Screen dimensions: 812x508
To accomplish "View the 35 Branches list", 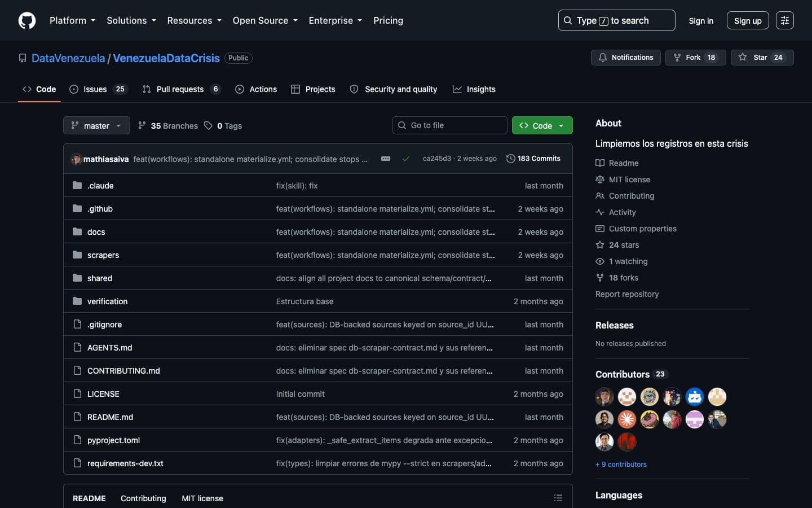I will coord(168,126).
